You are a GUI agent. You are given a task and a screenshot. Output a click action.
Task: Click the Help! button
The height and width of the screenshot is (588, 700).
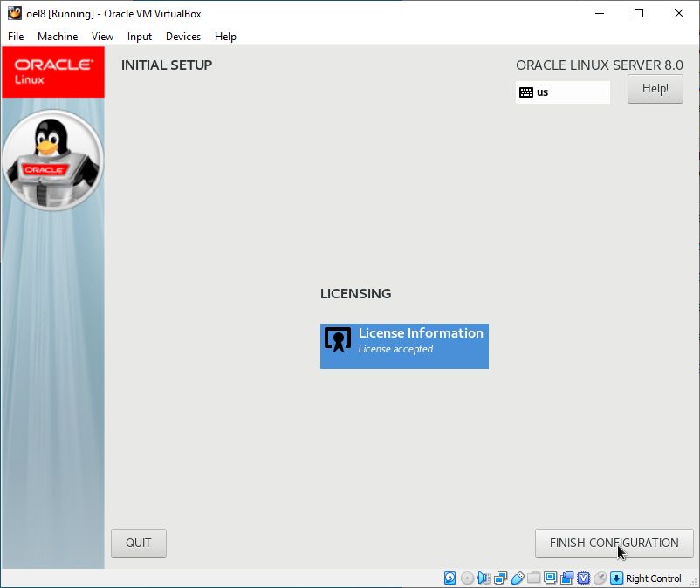point(655,89)
